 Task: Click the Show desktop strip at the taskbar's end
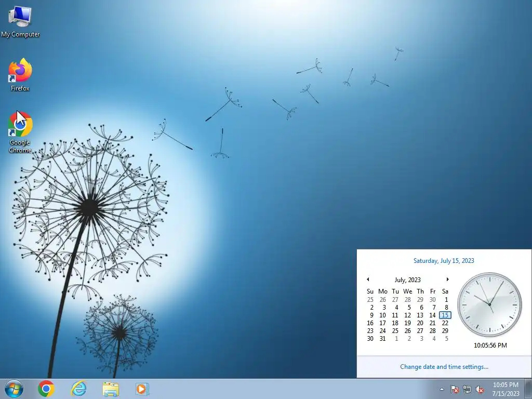[528, 389]
